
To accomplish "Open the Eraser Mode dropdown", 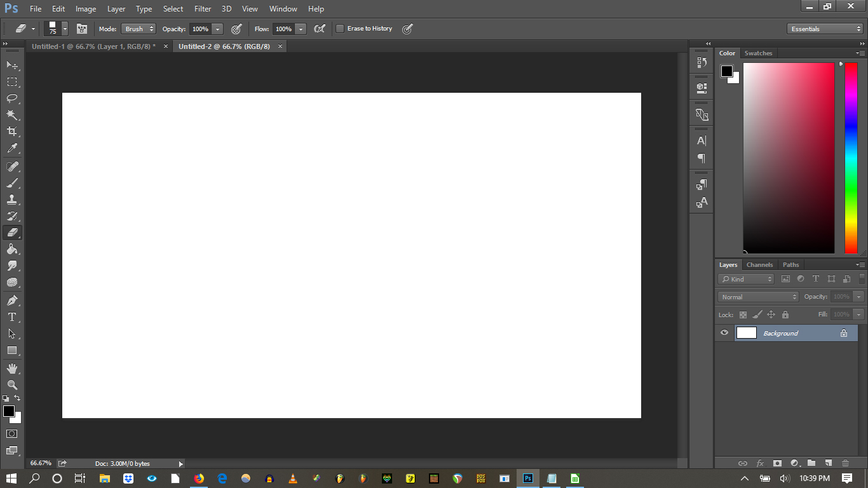I will [x=139, y=29].
